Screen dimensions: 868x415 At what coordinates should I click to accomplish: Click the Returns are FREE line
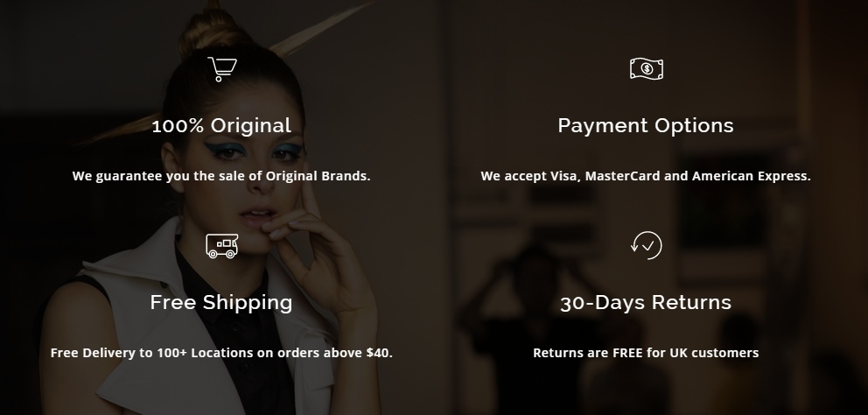point(646,353)
